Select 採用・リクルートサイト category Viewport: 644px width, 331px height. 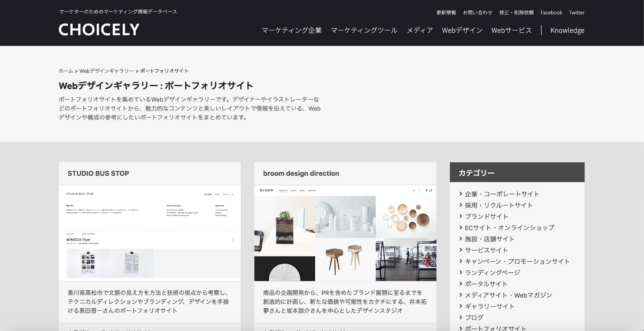pos(499,205)
